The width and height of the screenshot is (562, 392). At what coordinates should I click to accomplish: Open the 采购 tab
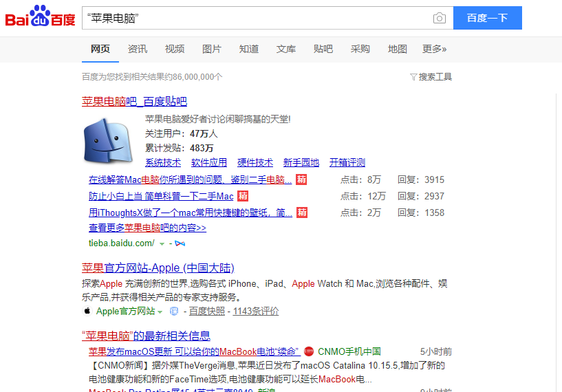360,49
